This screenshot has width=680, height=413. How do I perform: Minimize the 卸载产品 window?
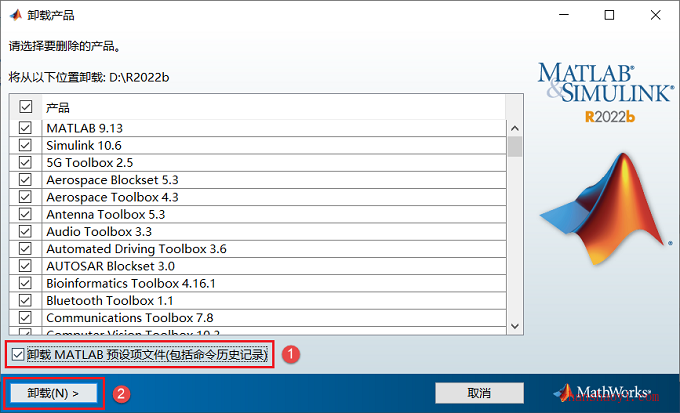[564, 15]
